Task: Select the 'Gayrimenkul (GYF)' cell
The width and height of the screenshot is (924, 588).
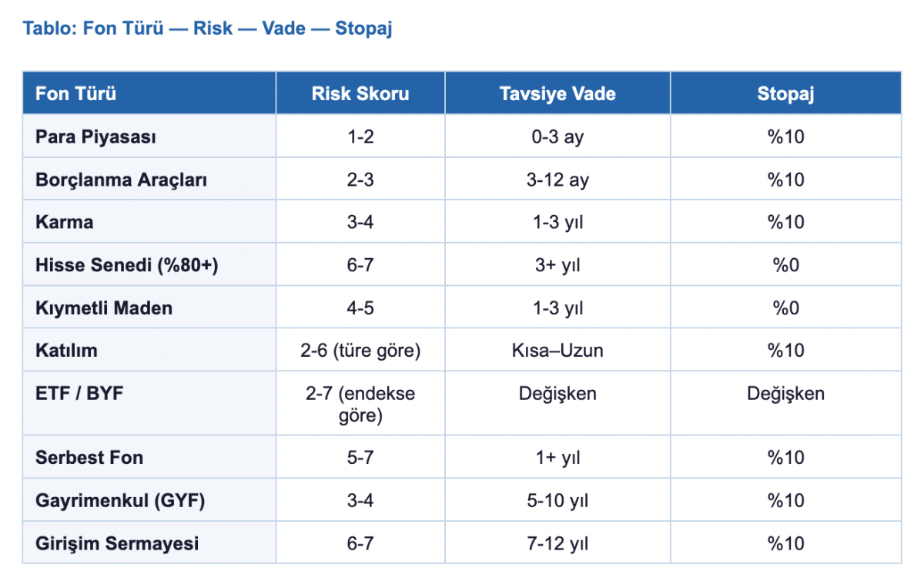Action: coord(119,501)
